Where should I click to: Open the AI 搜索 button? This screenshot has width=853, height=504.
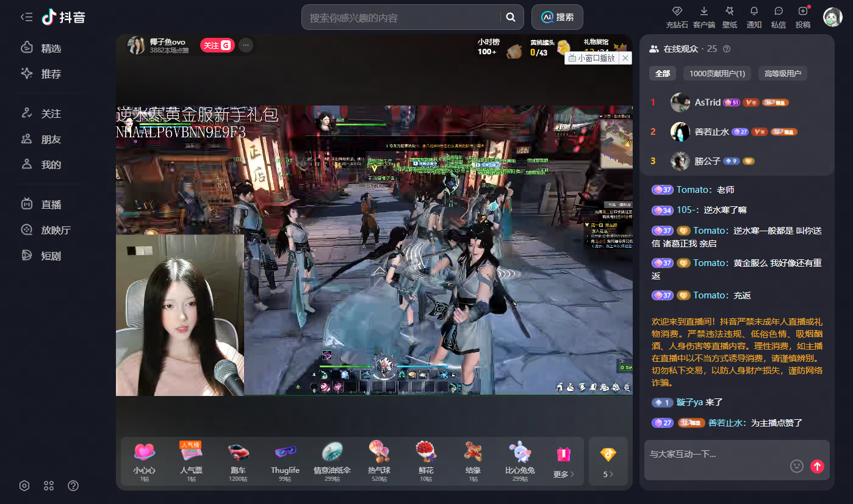pyautogui.click(x=557, y=17)
